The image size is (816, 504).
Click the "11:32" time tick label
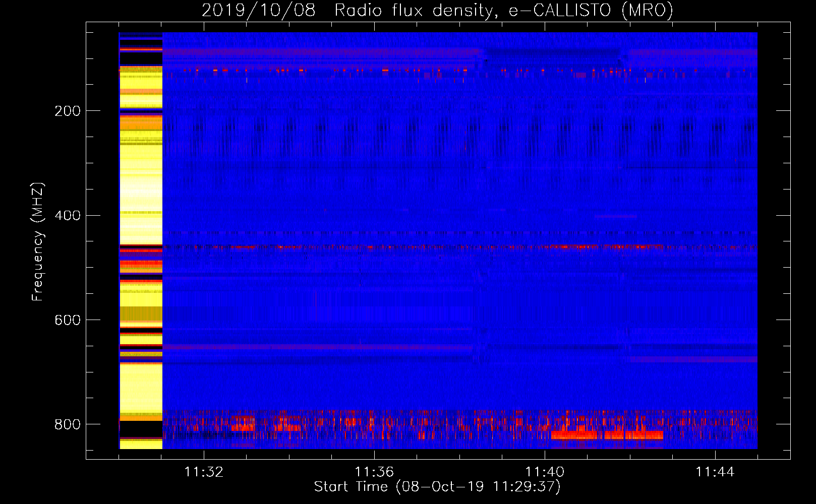pyautogui.click(x=204, y=472)
